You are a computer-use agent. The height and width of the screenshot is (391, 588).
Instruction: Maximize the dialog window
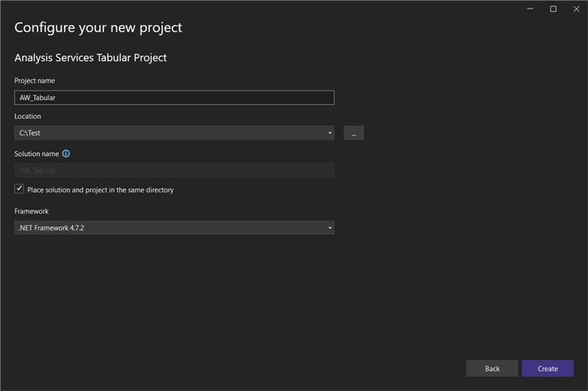[553, 9]
